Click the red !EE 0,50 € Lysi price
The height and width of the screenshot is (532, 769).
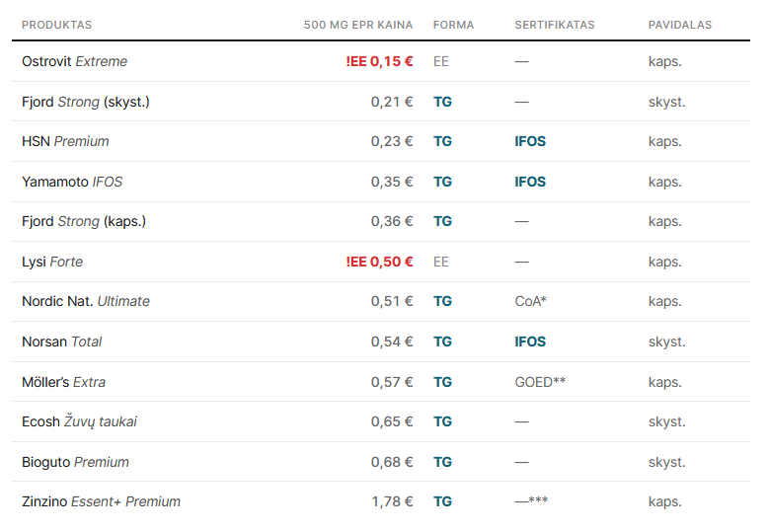coord(379,262)
